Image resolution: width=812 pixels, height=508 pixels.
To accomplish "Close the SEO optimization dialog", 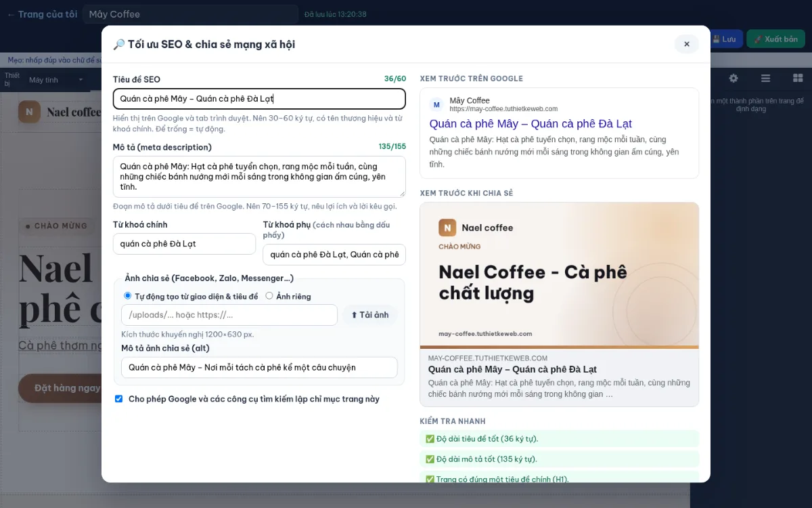I will tap(686, 44).
